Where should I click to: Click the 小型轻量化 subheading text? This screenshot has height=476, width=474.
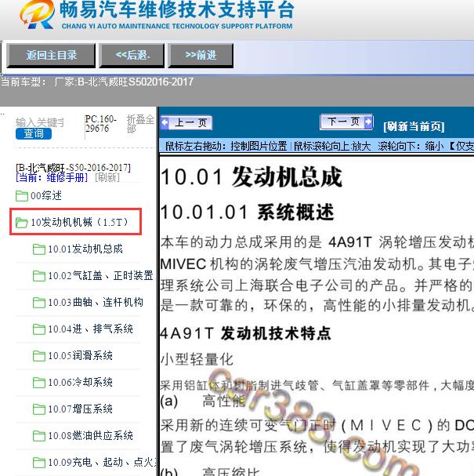pos(197,360)
